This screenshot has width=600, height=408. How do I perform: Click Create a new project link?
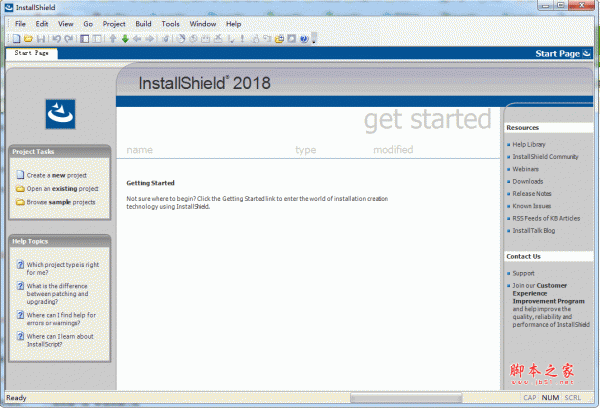coord(57,175)
